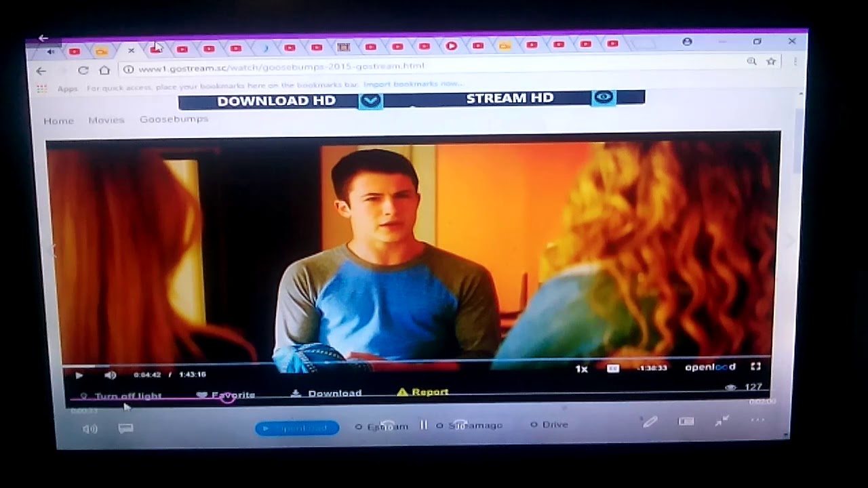Click the overlay rectangle screen icon
This screenshot has width=868, height=488.
coord(686,421)
